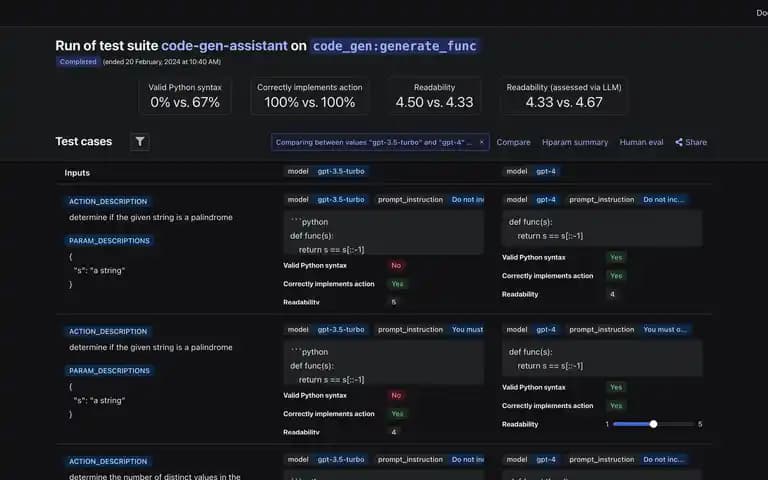The image size is (768, 480).
Task: Click the No badge in gpt-3.5-turbo You must result
Action: point(396,395)
